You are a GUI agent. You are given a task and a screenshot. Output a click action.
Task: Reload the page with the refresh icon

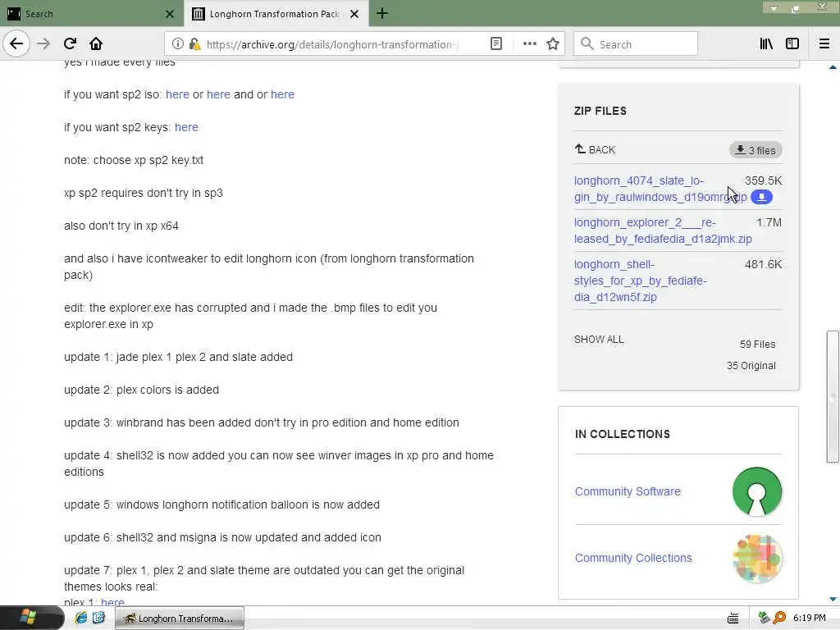[x=70, y=43]
